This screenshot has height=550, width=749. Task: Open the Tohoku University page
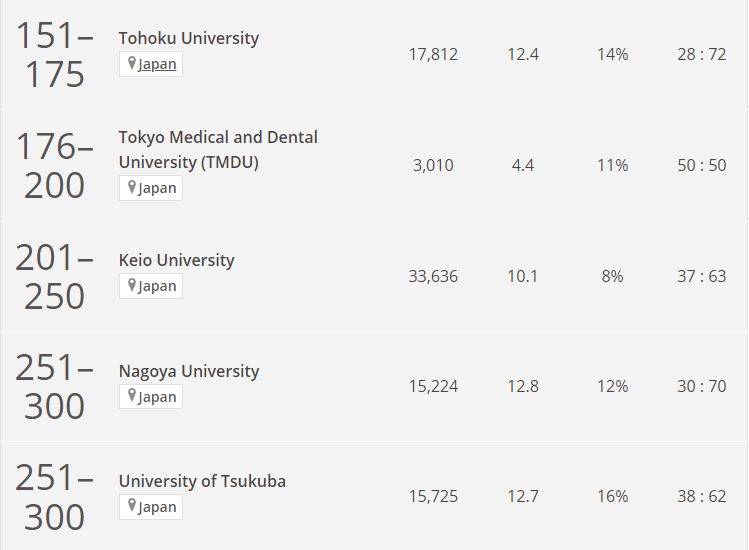point(188,38)
